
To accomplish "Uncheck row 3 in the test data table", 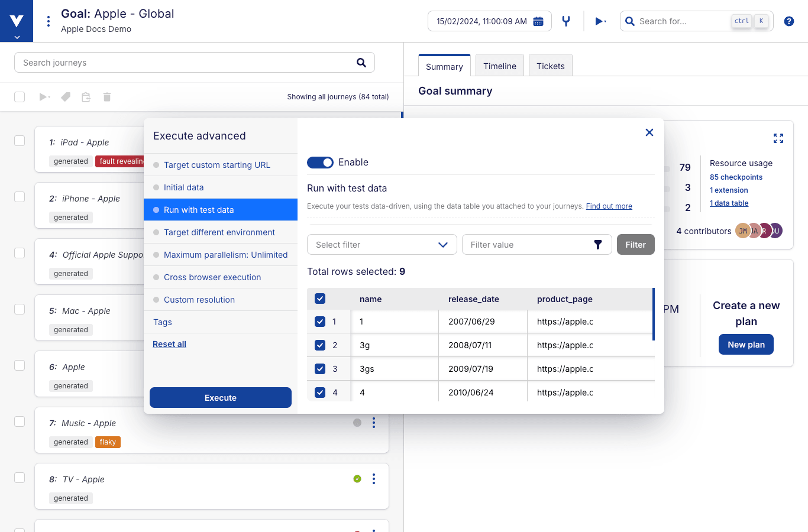I will click(319, 368).
